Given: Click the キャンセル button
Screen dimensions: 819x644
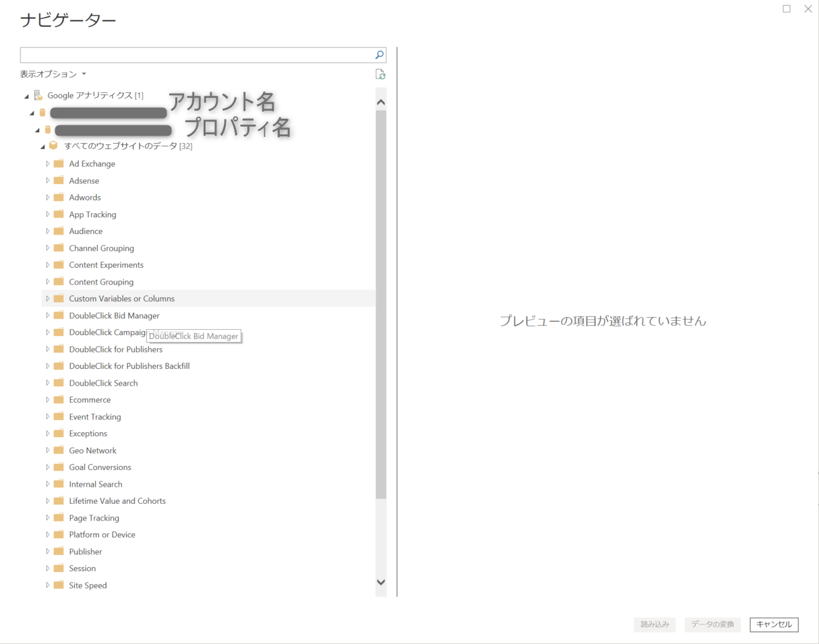Looking at the screenshot, I should click(x=774, y=624).
